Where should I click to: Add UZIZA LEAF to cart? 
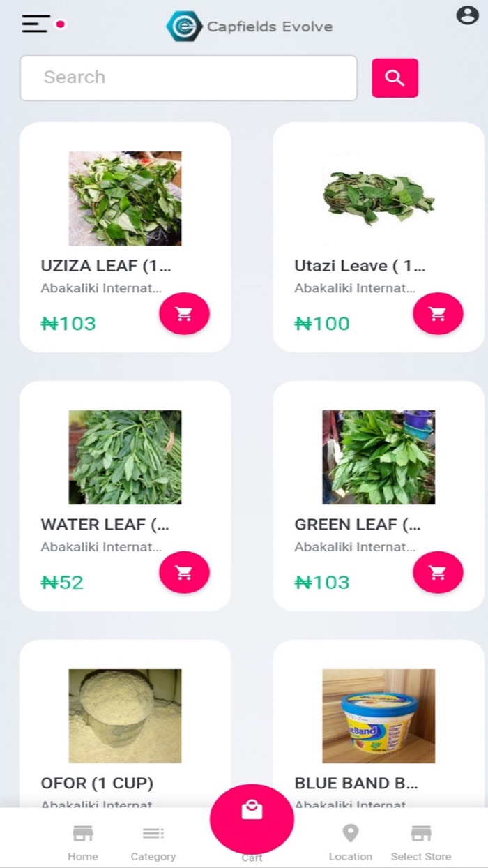(x=184, y=314)
